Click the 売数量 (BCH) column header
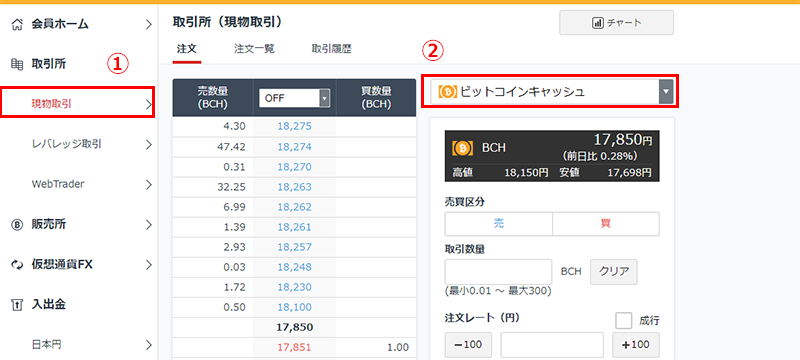Image resolution: width=800 pixels, height=360 pixels. (213, 98)
